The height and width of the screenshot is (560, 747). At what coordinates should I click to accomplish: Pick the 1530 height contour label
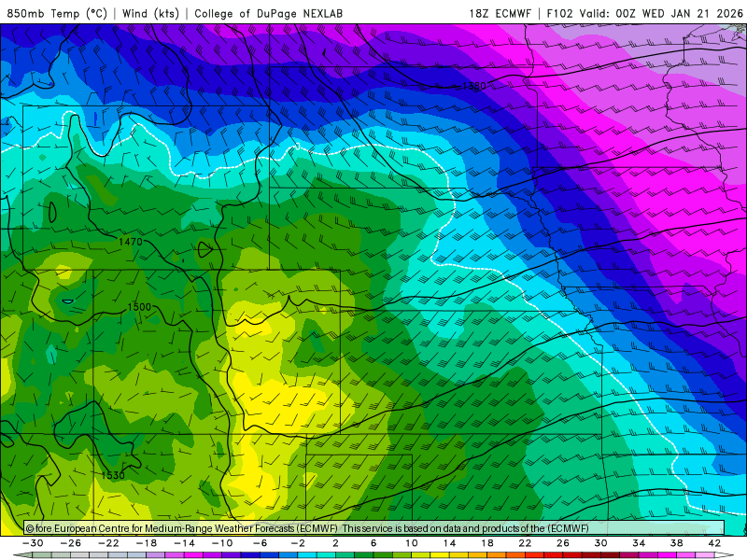coord(113,475)
